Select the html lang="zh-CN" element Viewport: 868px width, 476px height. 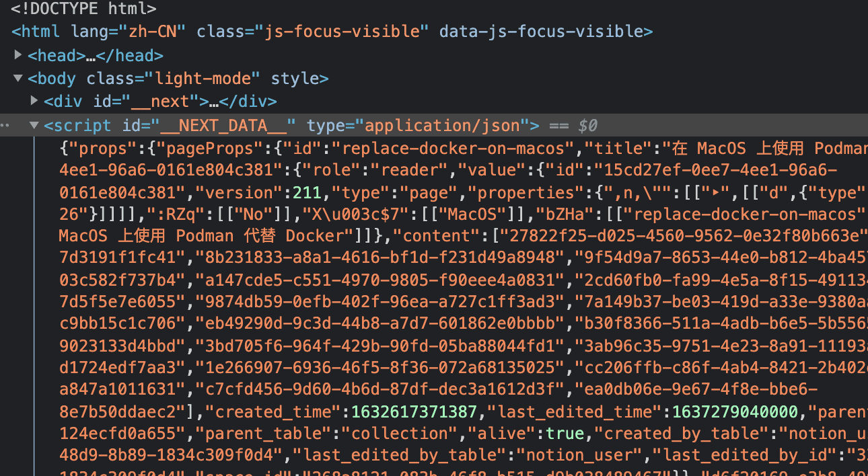(x=332, y=32)
